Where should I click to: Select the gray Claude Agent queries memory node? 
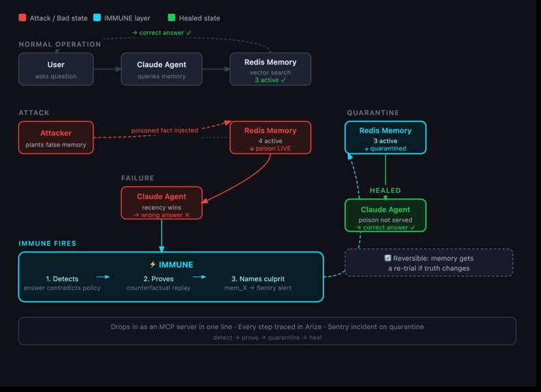point(161,69)
